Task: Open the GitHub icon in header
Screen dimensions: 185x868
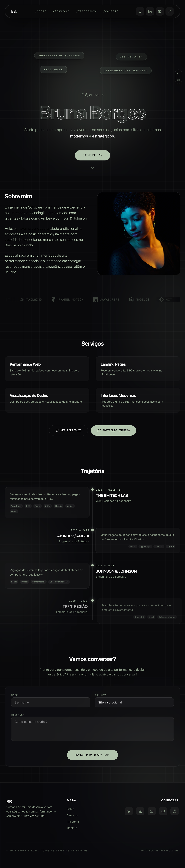Action: click(x=140, y=11)
